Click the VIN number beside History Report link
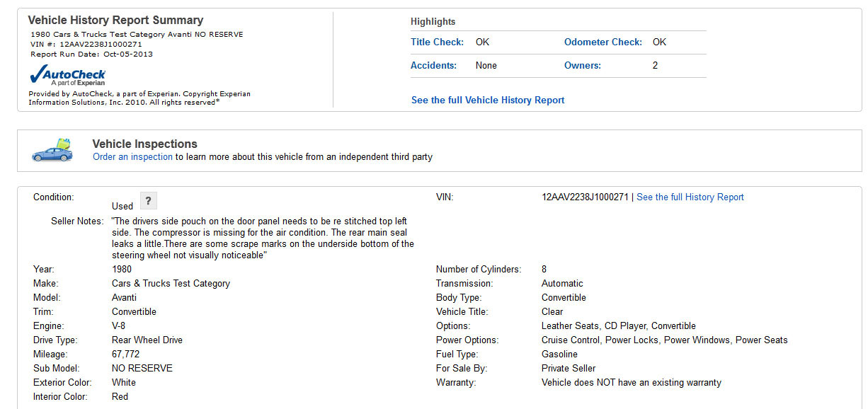 click(x=585, y=197)
